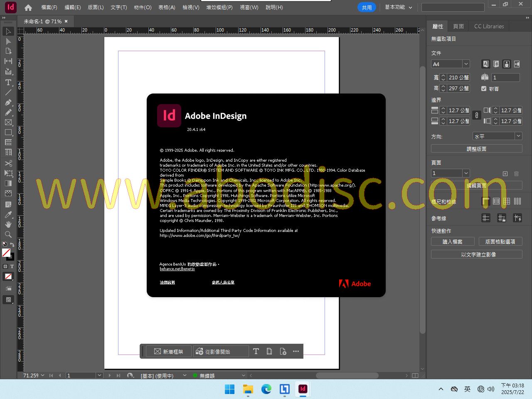Open the 物件(O) menu
The image size is (532, 399).
click(143, 7)
